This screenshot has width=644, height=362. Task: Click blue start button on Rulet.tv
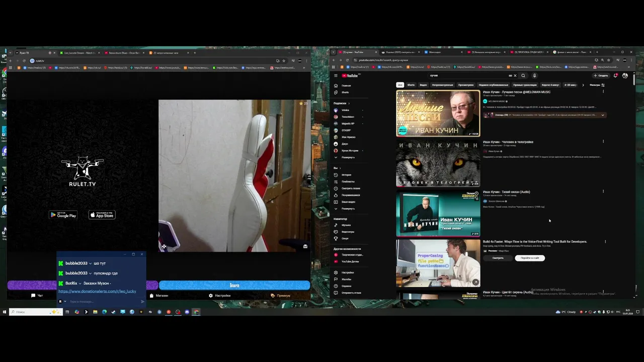pyautogui.click(x=234, y=286)
